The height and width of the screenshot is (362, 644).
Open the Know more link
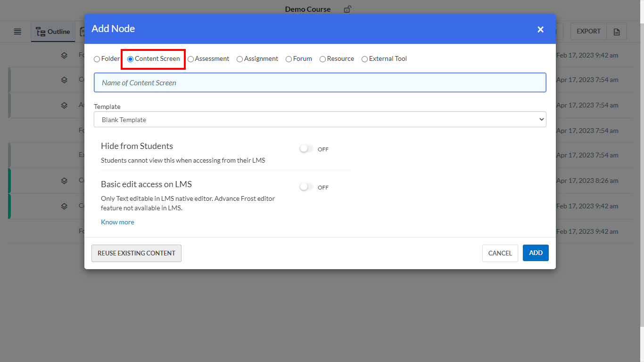pyautogui.click(x=117, y=222)
